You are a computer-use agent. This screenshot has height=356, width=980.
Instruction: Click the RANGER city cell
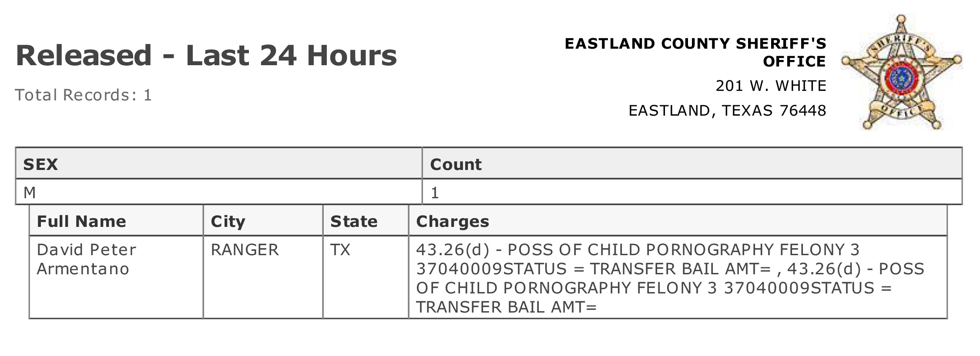click(263, 277)
